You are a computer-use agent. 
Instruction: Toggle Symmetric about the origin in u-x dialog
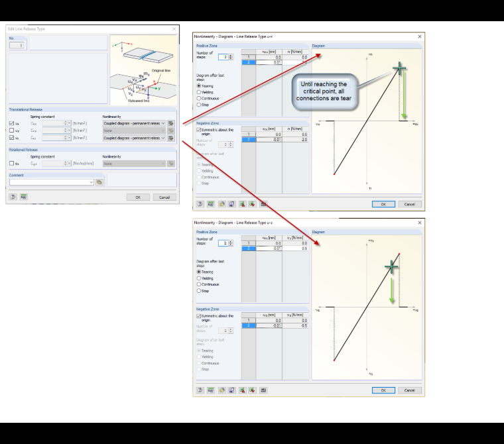click(199, 130)
